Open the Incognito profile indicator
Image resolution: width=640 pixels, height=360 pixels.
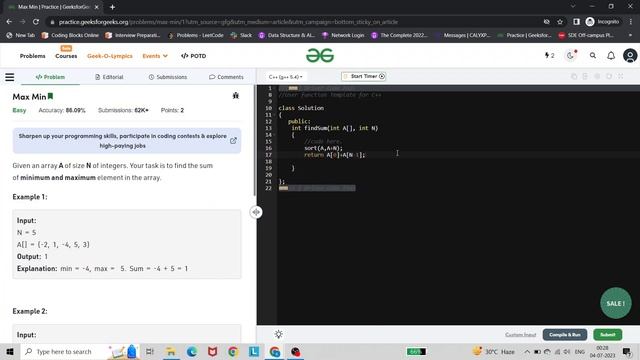click(602, 22)
